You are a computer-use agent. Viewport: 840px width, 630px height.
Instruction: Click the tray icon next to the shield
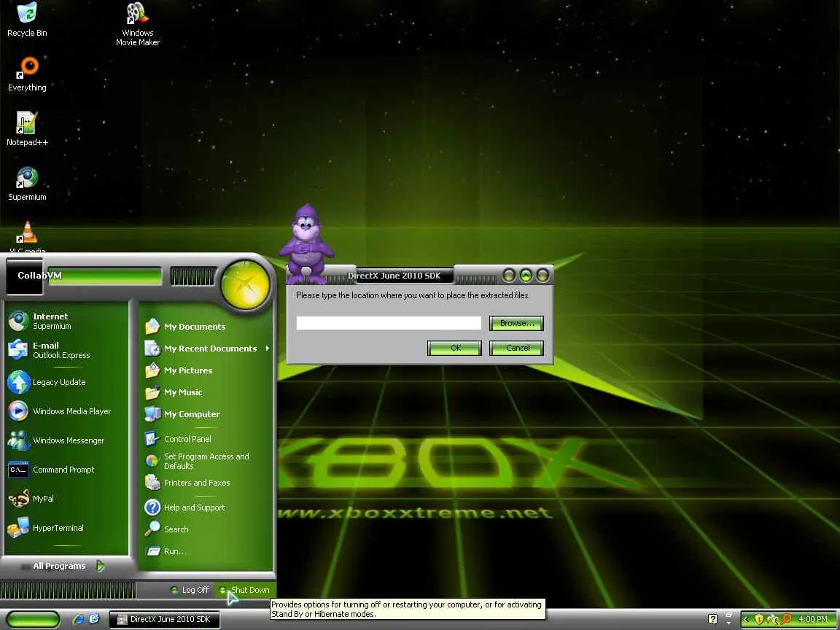772,619
